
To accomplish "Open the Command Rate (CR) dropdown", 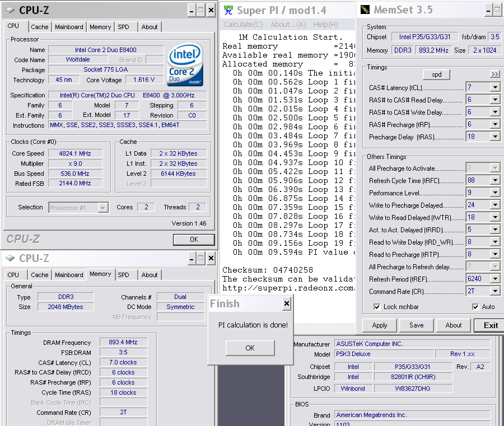I will click(495, 291).
